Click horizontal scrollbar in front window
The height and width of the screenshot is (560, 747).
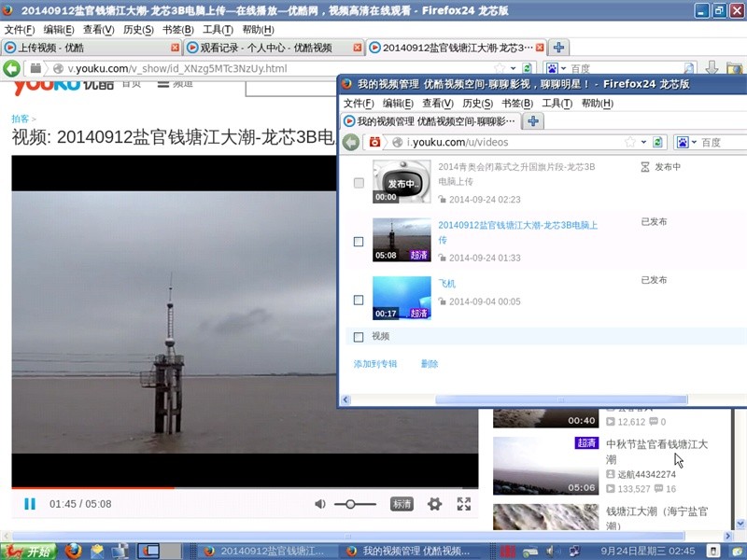click(x=561, y=399)
